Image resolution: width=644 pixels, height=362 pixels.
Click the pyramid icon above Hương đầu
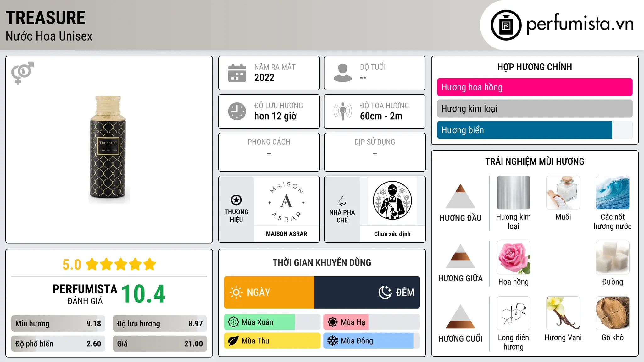[x=460, y=196]
